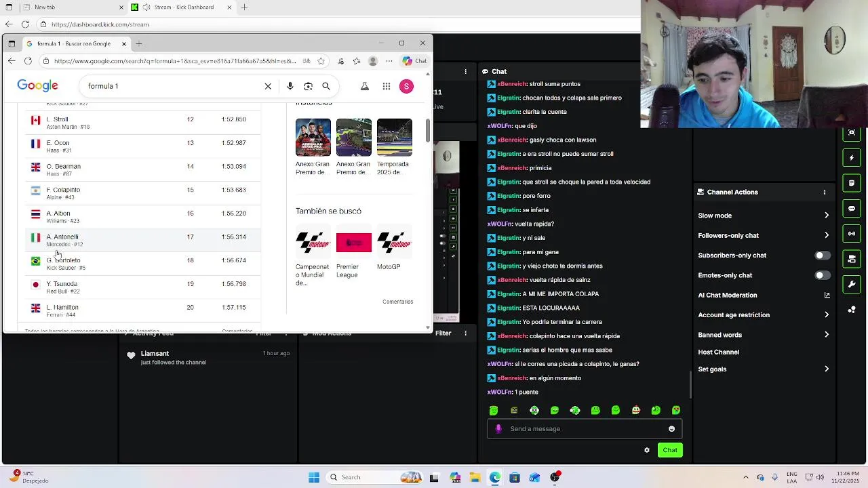Click Liamsant follower entry in activity feed
The width and height of the screenshot is (868, 488).
tap(208, 357)
